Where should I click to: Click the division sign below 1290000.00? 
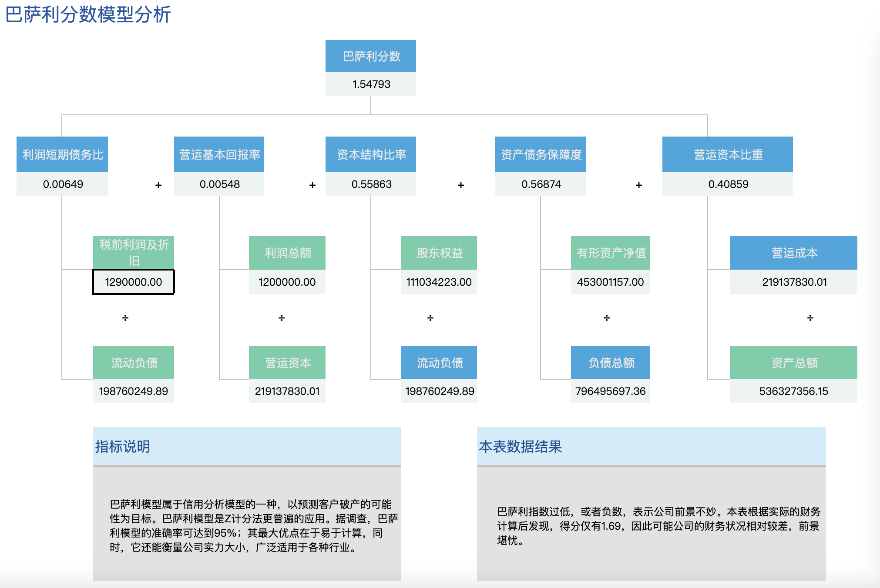125,318
